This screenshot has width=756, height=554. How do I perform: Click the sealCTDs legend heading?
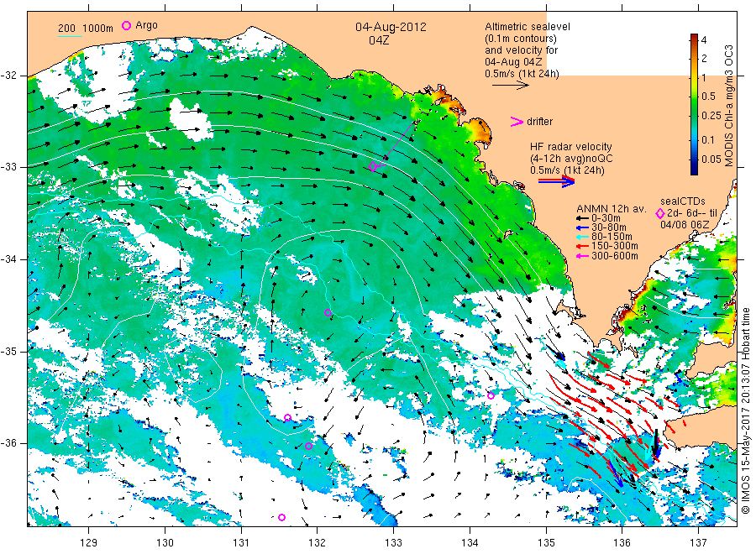point(683,201)
